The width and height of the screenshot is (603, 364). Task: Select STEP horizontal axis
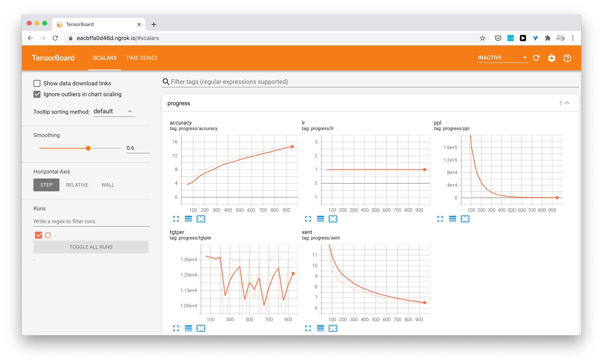(x=46, y=185)
